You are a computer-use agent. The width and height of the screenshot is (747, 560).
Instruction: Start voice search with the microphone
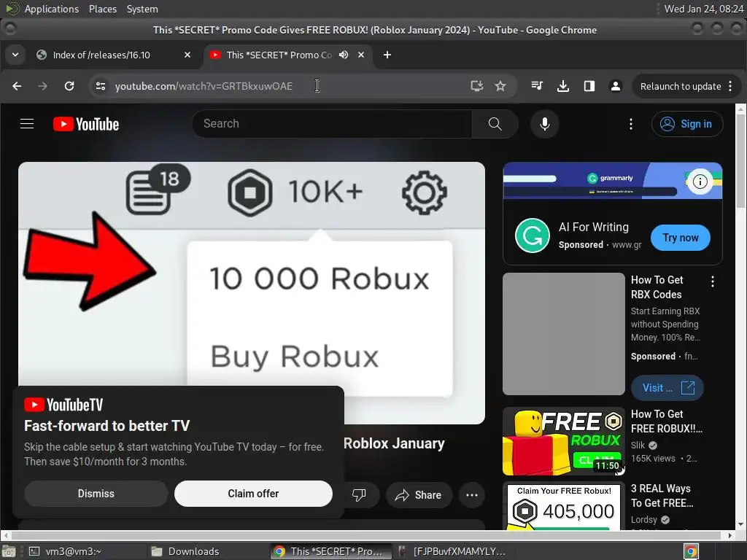click(x=544, y=124)
